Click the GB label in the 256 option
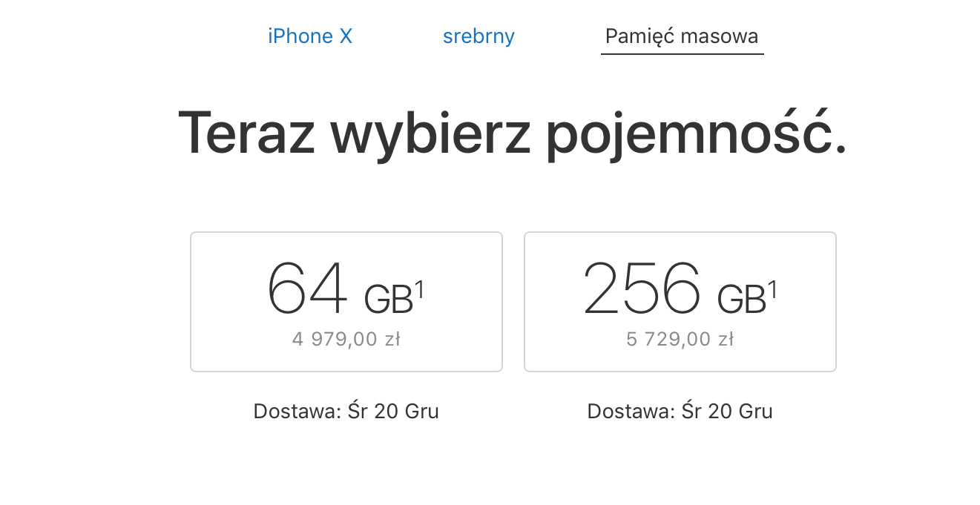The image size is (980, 505). 741,300
